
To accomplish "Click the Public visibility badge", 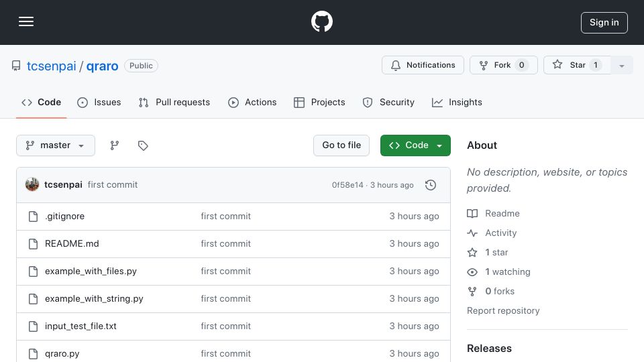I will (x=141, y=66).
